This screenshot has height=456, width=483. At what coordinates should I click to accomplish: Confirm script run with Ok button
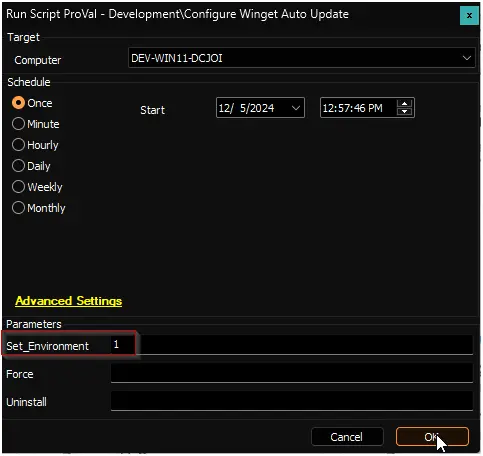tap(432, 437)
